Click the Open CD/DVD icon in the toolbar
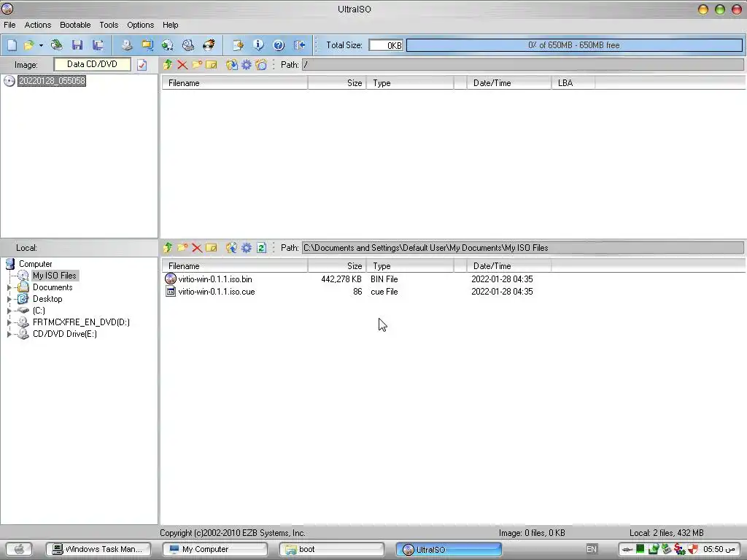This screenshot has height=560, width=747. pos(57,45)
